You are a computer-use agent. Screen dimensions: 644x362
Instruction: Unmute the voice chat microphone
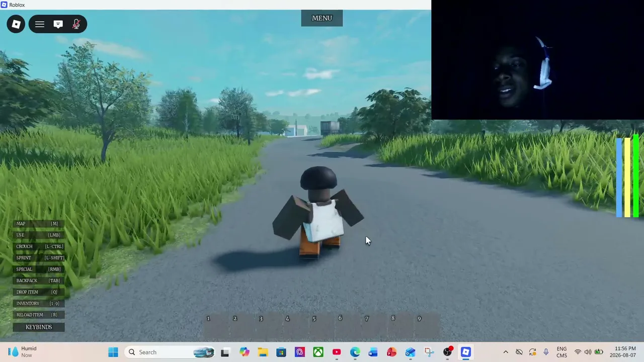coord(76,24)
